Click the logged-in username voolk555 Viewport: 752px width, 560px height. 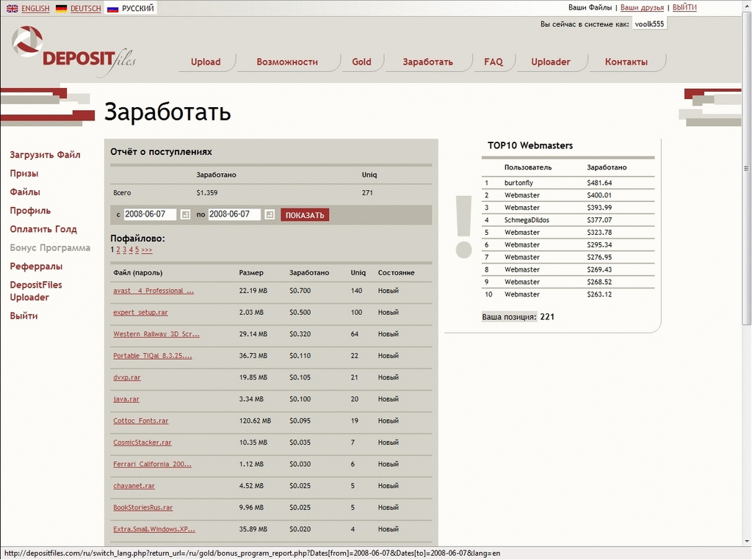coord(649,24)
